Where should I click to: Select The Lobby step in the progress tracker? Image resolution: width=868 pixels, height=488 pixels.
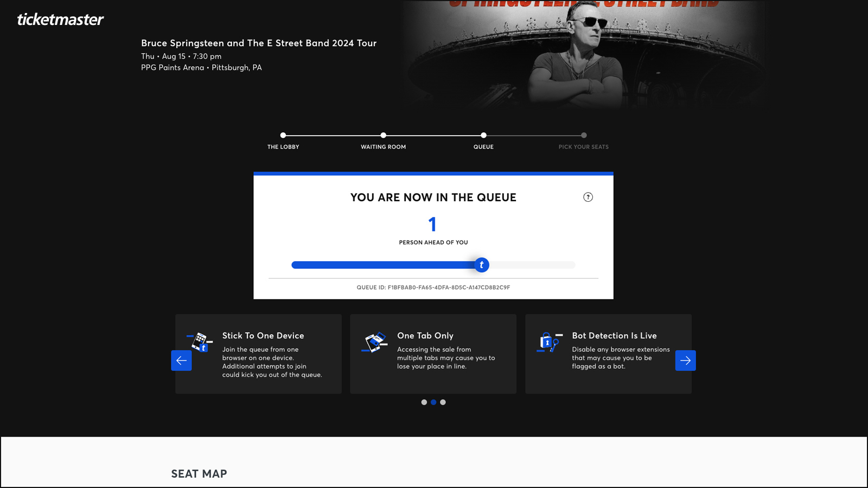(x=283, y=136)
